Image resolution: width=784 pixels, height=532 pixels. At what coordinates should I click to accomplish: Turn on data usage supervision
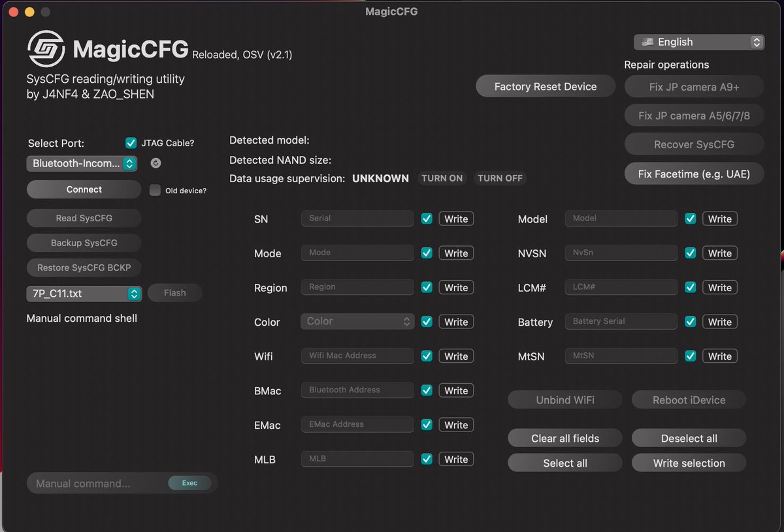442,178
